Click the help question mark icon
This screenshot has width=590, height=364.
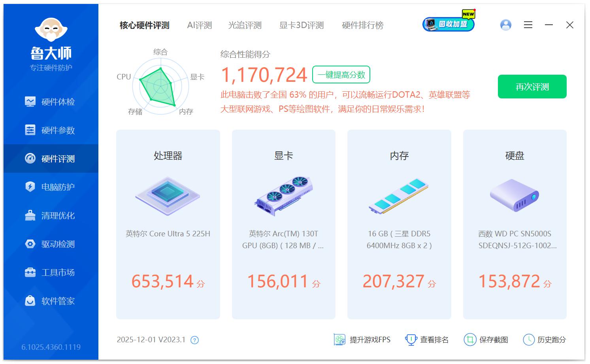(194, 340)
